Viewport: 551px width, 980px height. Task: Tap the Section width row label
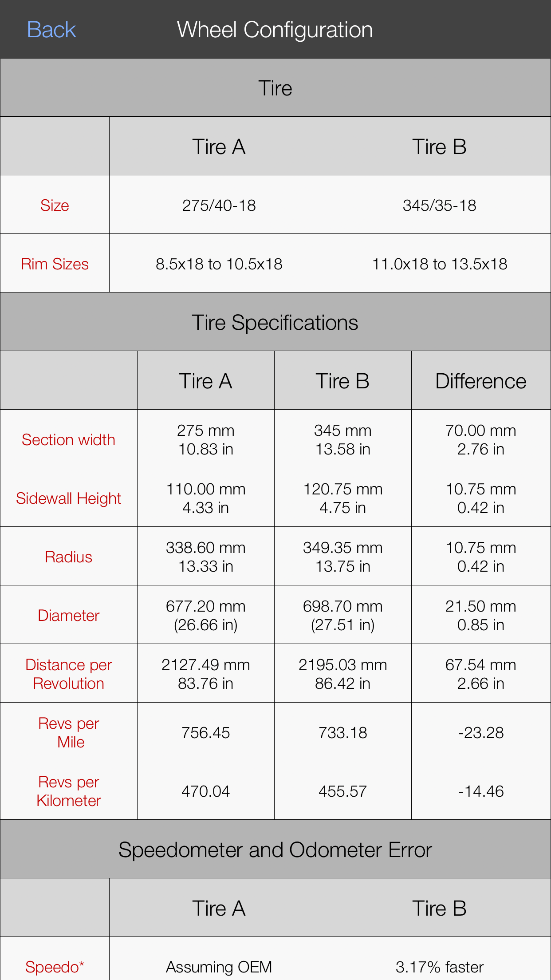click(68, 440)
